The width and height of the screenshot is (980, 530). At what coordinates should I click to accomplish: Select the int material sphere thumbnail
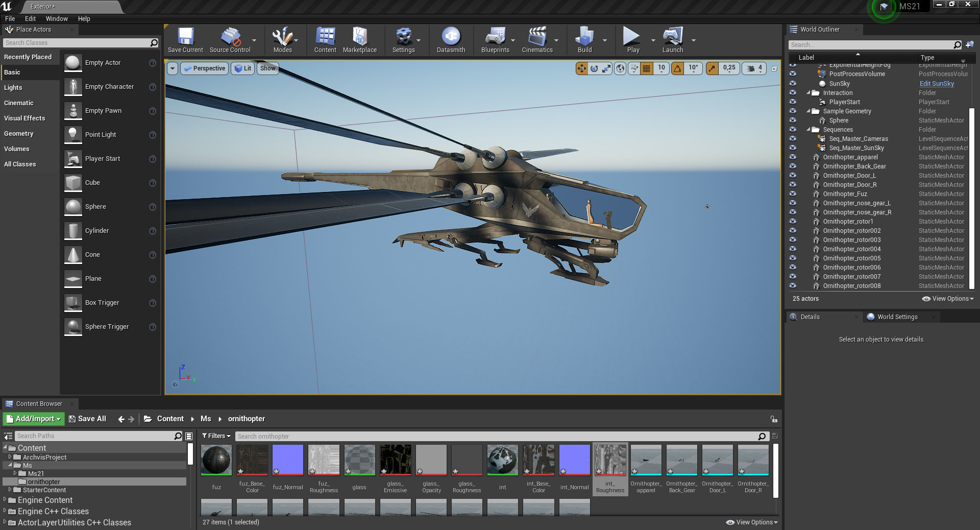tap(502, 460)
